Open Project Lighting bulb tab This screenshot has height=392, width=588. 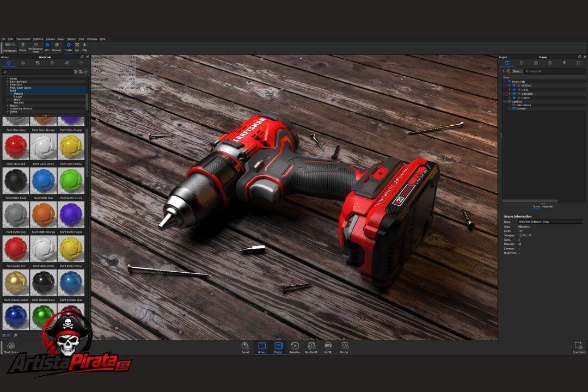coord(564,63)
